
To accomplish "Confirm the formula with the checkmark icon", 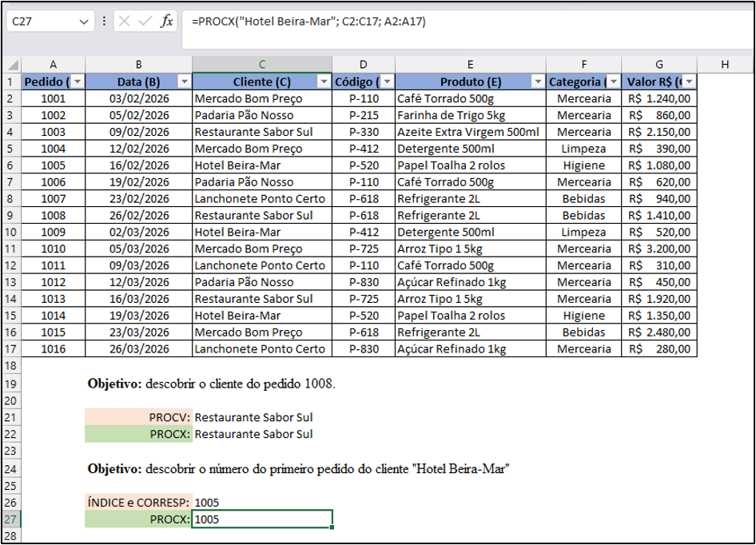I will (145, 22).
